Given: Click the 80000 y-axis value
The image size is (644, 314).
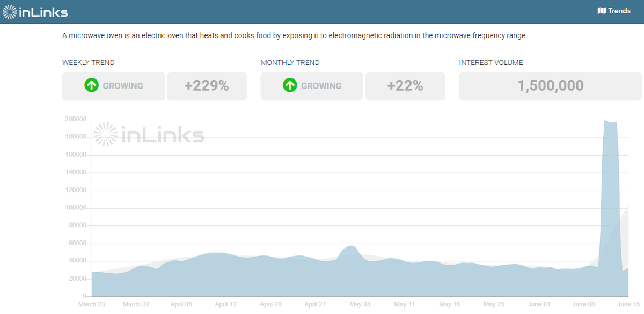Looking at the screenshot, I should pyautogui.click(x=77, y=225).
